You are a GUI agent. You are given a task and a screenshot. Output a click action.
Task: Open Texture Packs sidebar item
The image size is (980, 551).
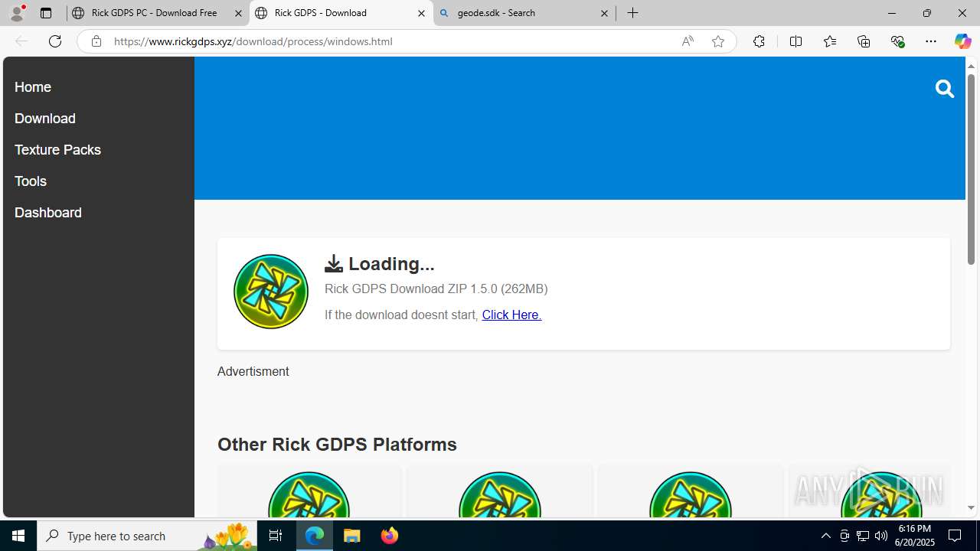[x=57, y=150]
